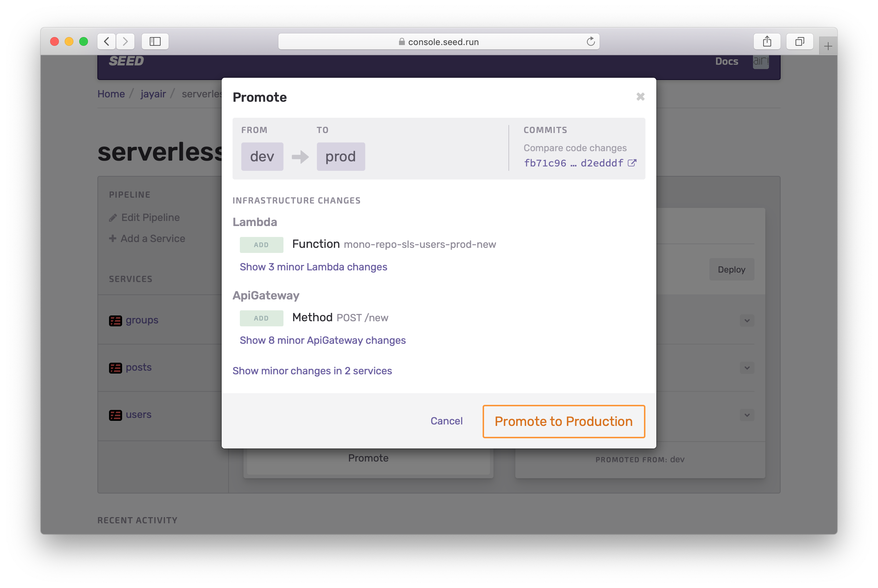The width and height of the screenshot is (878, 588).
Task: Close the Promote dialog with X icon
Action: tap(640, 97)
